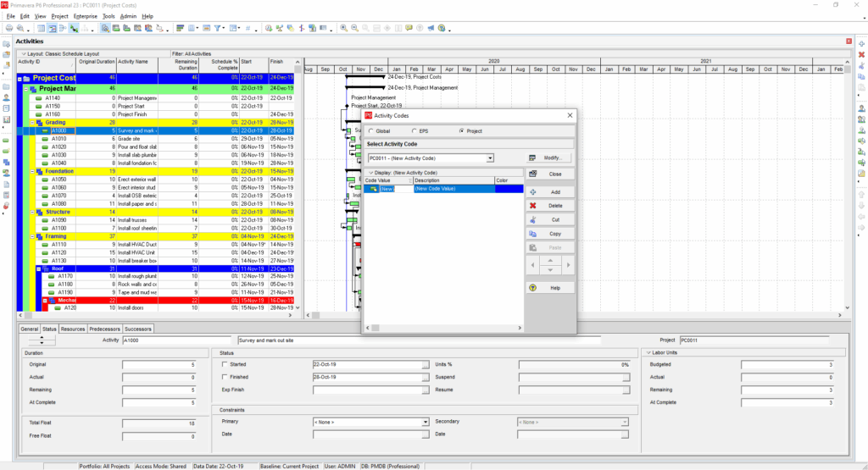Click the Print icon in the toolbar
The height and width of the screenshot is (470, 868).
pos(9,28)
